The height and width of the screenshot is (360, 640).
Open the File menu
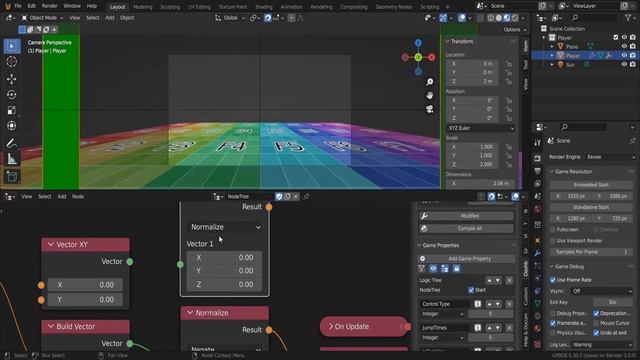[18, 6]
